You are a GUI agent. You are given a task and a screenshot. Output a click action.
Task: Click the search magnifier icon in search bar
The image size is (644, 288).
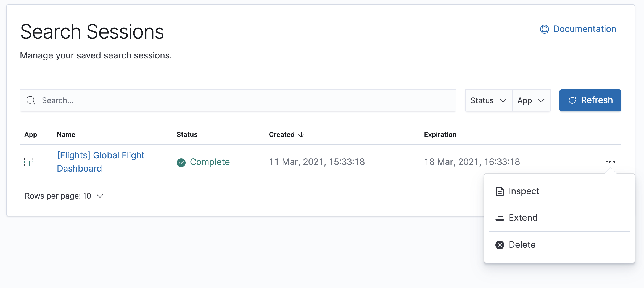[x=31, y=100]
